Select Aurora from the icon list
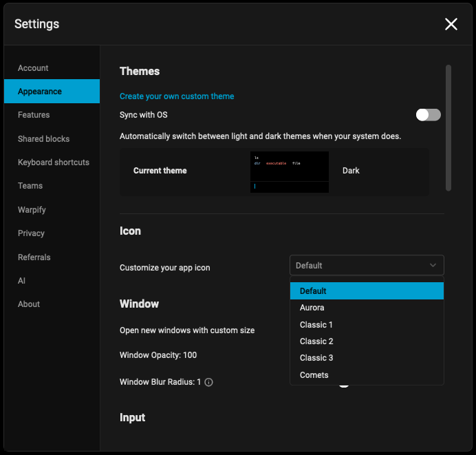Viewport: 476px width, 455px height. click(x=312, y=308)
